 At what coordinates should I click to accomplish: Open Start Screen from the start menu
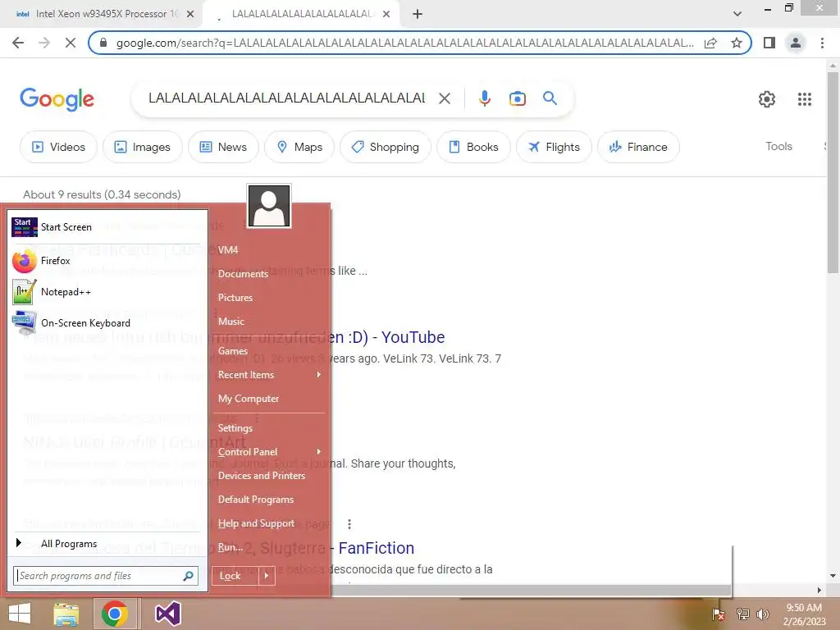pos(106,227)
